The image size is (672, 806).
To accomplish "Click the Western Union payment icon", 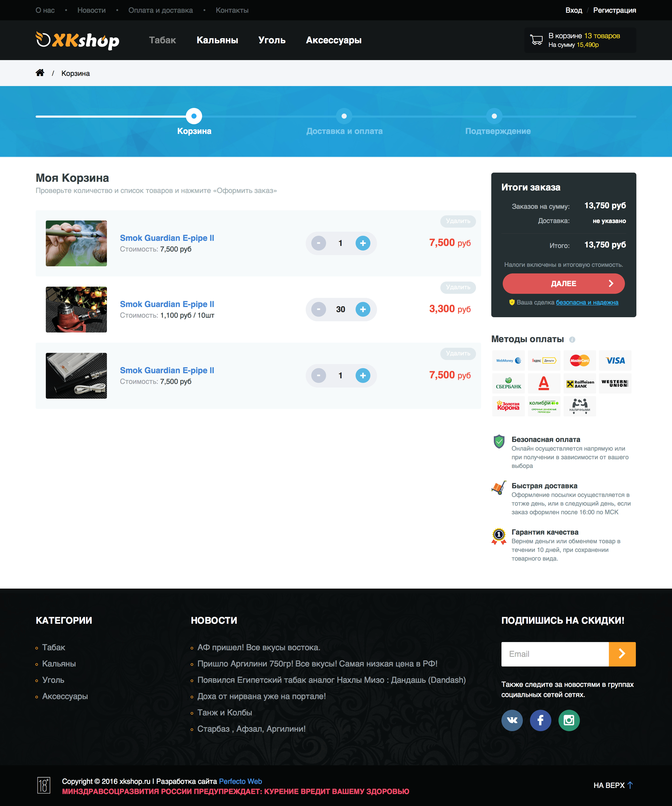I will click(x=614, y=382).
